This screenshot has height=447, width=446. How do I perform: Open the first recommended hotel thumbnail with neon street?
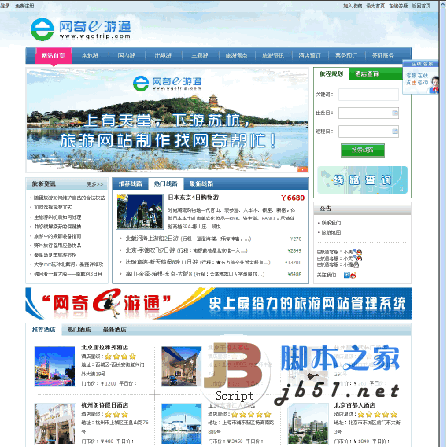pyautogui.click(x=55, y=366)
